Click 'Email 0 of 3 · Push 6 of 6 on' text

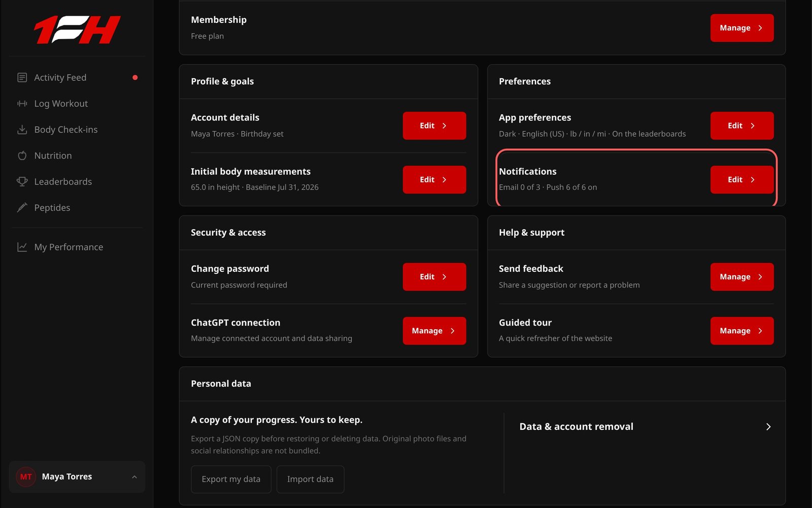[548, 187]
